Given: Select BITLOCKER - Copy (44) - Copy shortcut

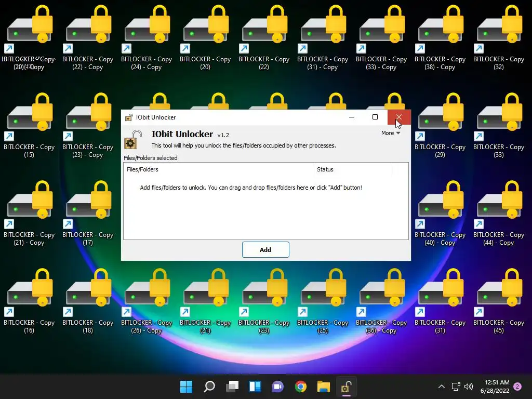Looking at the screenshot, I should coord(499,213).
